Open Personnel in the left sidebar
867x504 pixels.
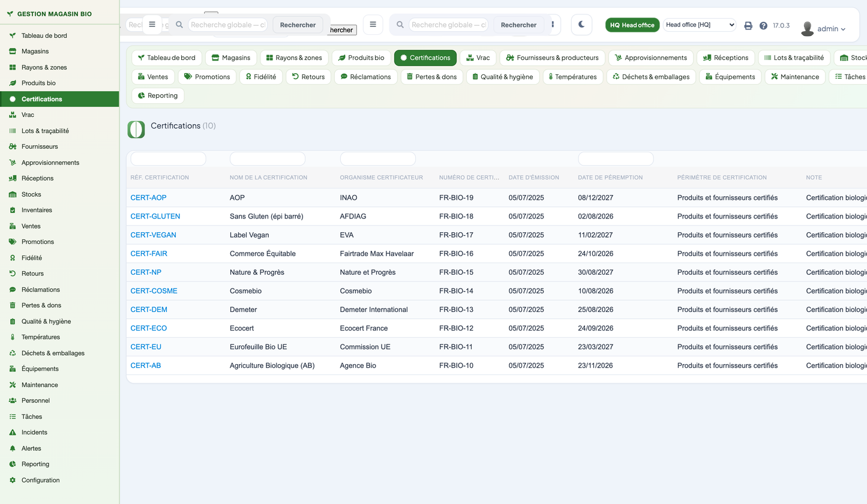(59, 401)
